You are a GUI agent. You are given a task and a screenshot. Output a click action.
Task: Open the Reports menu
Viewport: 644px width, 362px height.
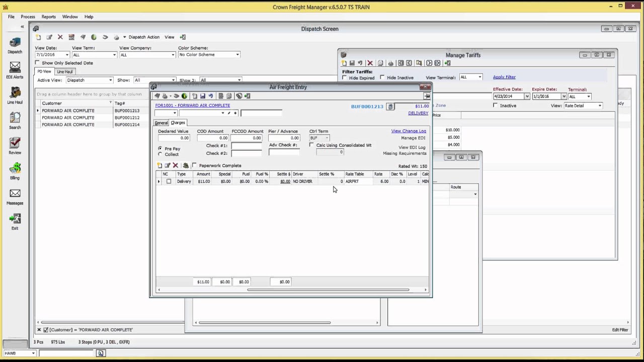pyautogui.click(x=48, y=17)
